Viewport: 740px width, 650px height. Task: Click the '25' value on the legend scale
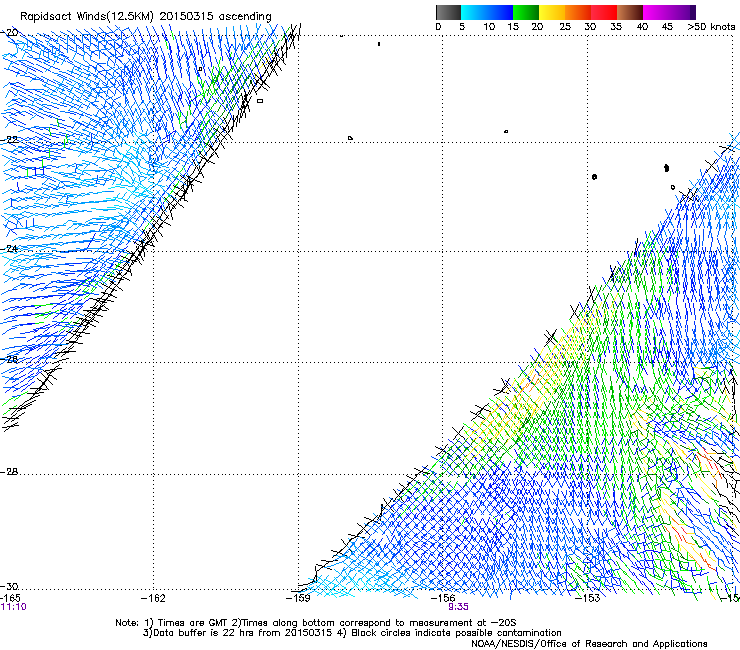click(565, 27)
